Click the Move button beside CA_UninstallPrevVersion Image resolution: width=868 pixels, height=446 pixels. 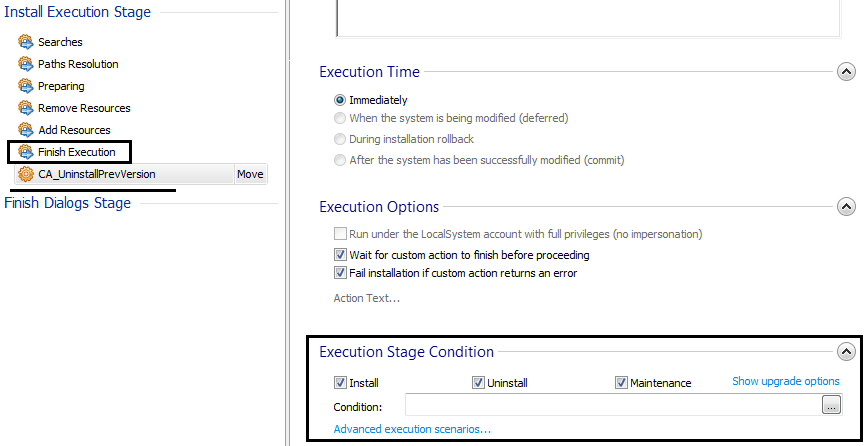(250, 174)
